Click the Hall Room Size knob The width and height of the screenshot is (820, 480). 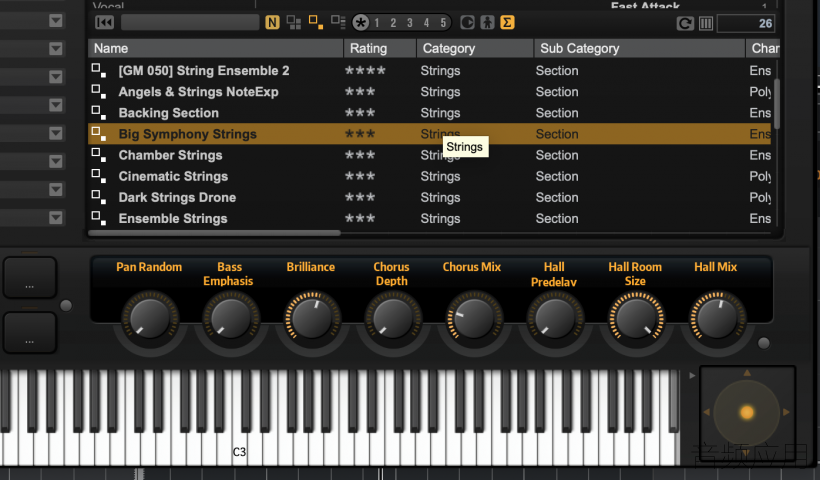636,318
